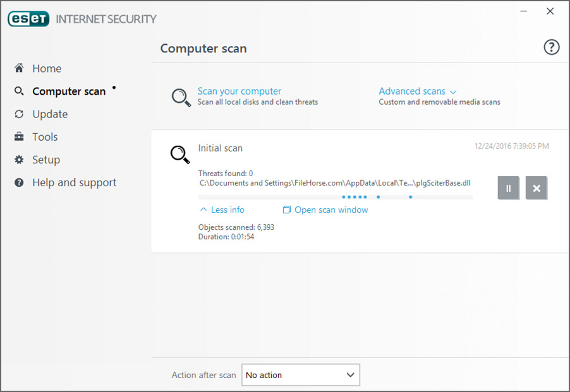Screen dimensions: 570x392
Task: Click the ESET logo
Action: [x=28, y=19]
